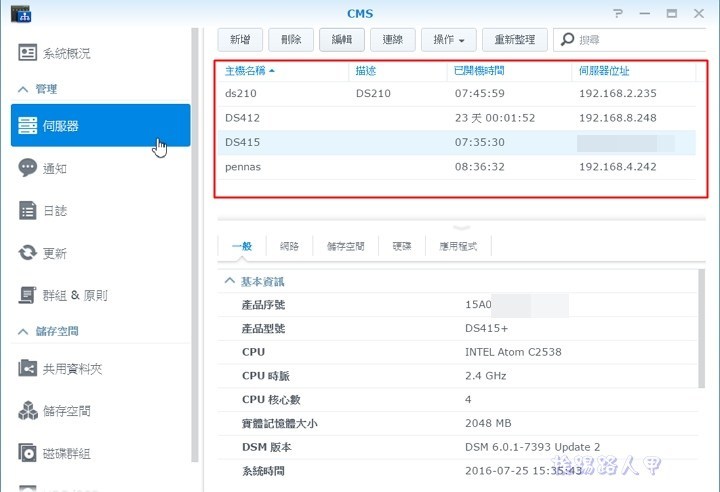Collapse the 管理 section in sidebar
The height and width of the screenshot is (492, 720).
click(x=23, y=89)
